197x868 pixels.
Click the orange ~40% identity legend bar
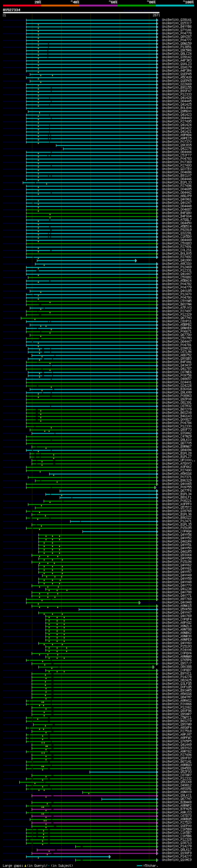(x=60, y=6)
